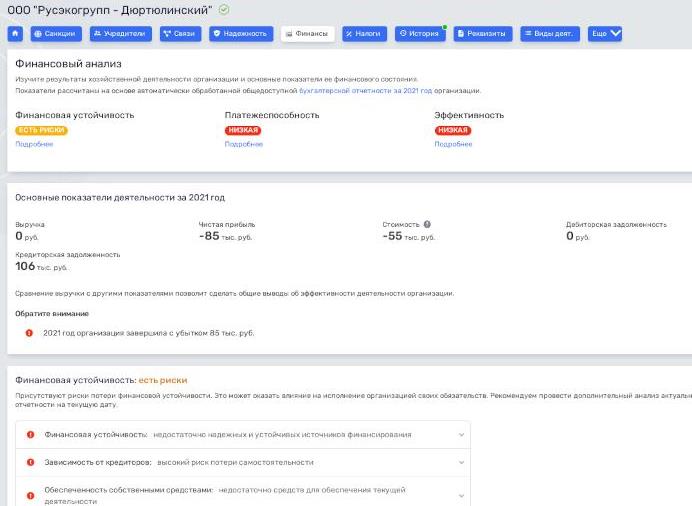Open the История tab
The width and height of the screenshot is (692, 506).
(x=420, y=34)
